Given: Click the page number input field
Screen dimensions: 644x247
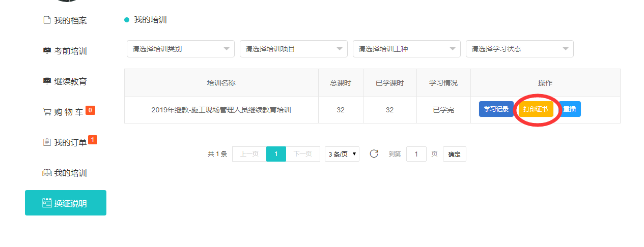Looking at the screenshot, I should click(416, 154).
